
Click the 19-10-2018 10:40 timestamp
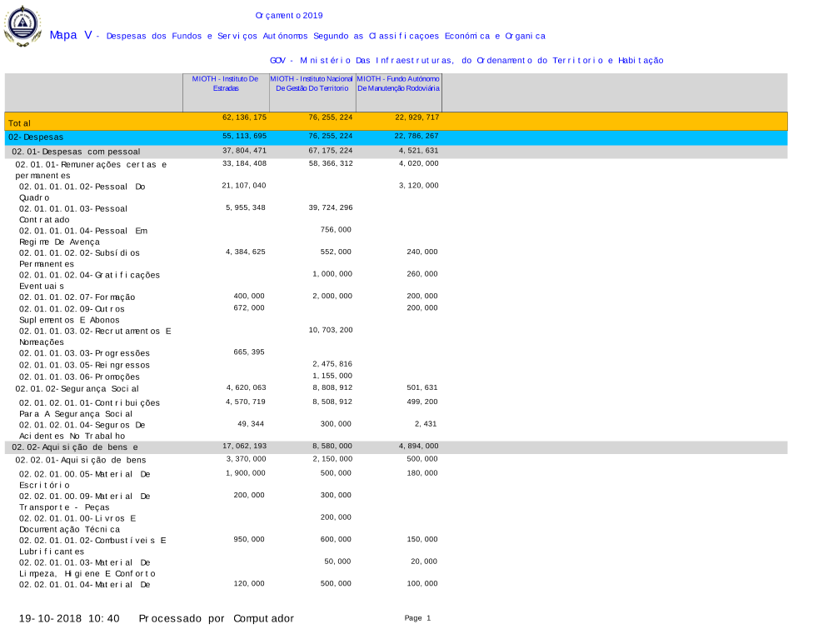(69, 618)
